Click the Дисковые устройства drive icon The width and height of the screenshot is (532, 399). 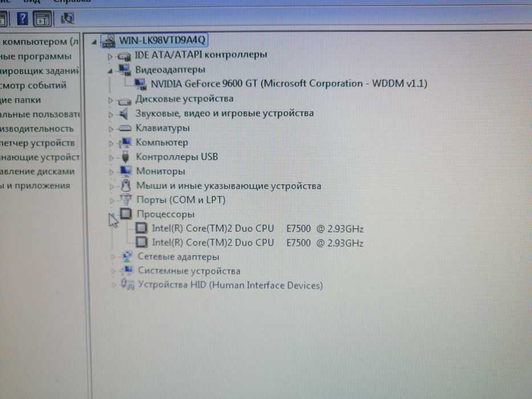click(124, 100)
